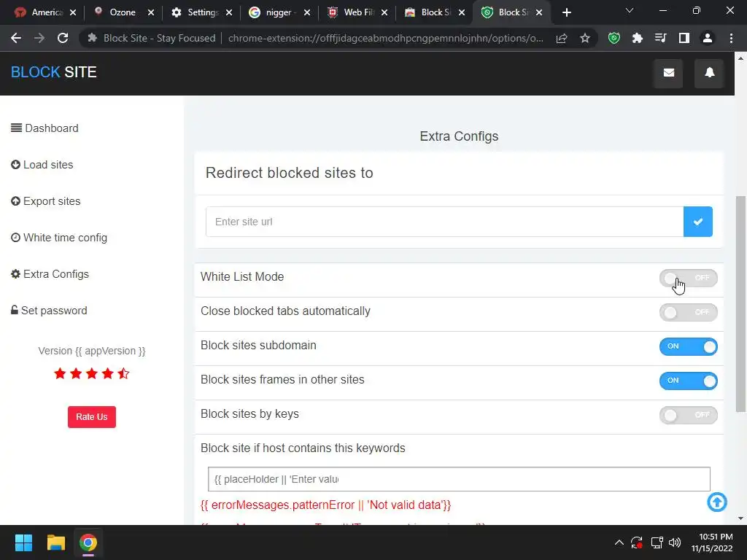Open the Chrome profile avatar

click(708, 38)
